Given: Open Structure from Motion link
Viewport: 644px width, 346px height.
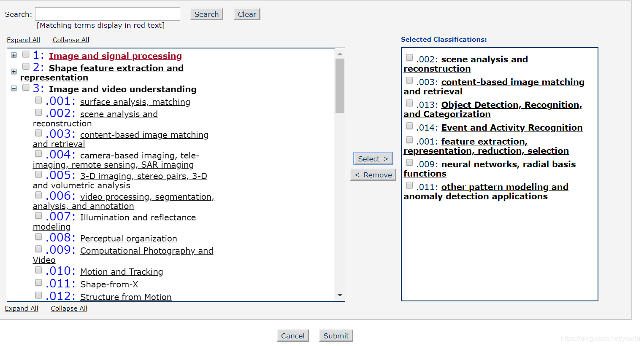Looking at the screenshot, I should point(126,297).
